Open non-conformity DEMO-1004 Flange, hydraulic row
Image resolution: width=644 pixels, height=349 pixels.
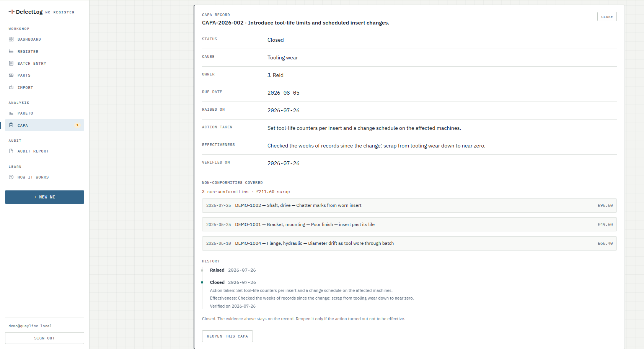click(409, 243)
